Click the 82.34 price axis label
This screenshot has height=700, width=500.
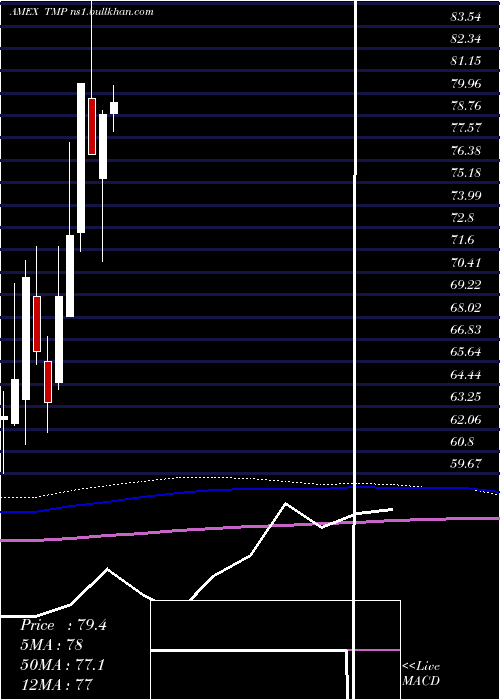point(466,39)
